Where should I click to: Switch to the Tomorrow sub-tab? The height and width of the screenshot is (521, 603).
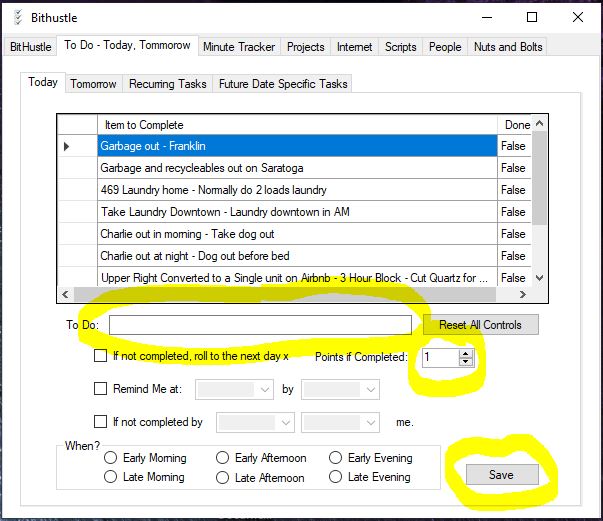pos(93,84)
